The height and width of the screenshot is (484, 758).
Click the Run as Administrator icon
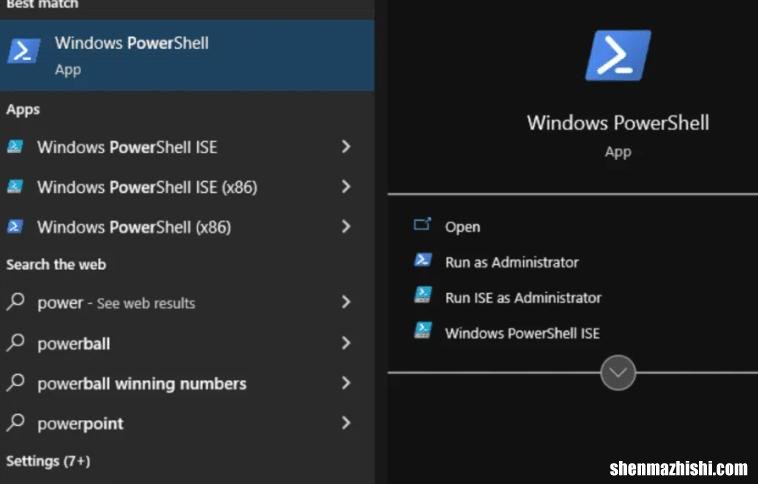click(423, 261)
